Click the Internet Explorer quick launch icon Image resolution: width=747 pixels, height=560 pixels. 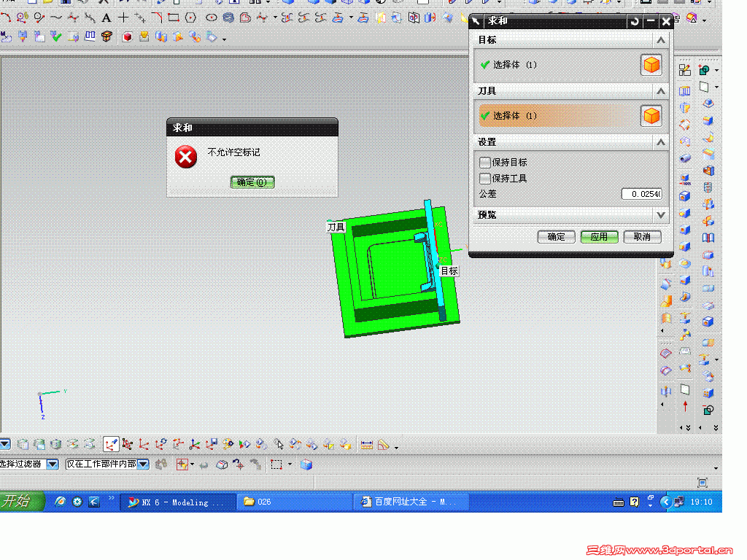(60, 502)
